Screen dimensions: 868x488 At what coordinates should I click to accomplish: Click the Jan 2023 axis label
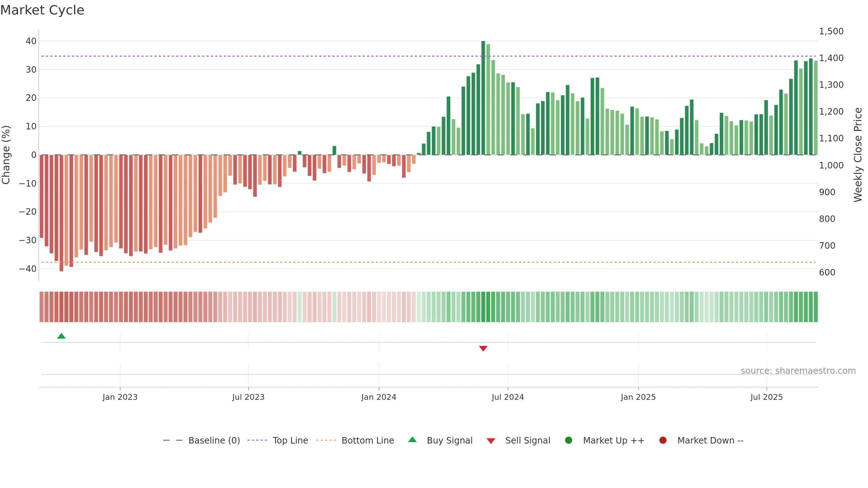[120, 397]
